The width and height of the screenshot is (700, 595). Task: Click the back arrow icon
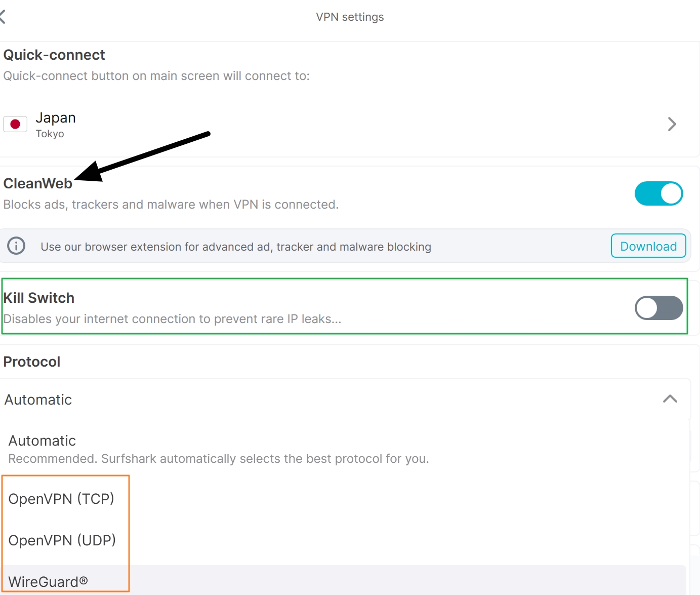click(3, 17)
